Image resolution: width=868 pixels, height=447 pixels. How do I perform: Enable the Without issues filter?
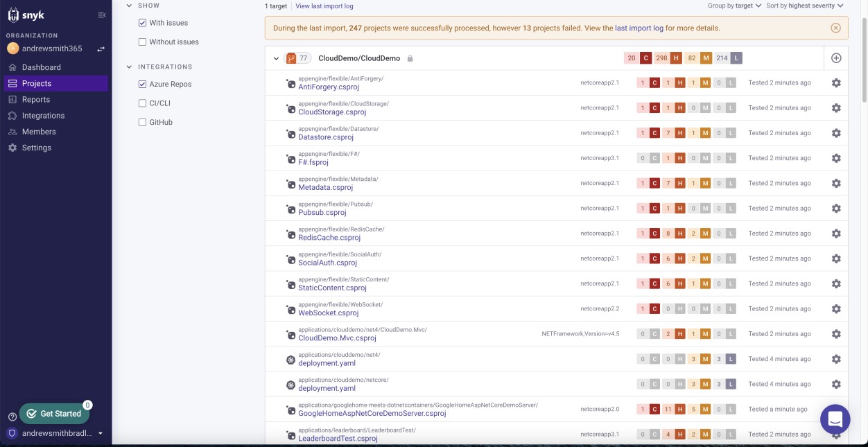point(142,42)
